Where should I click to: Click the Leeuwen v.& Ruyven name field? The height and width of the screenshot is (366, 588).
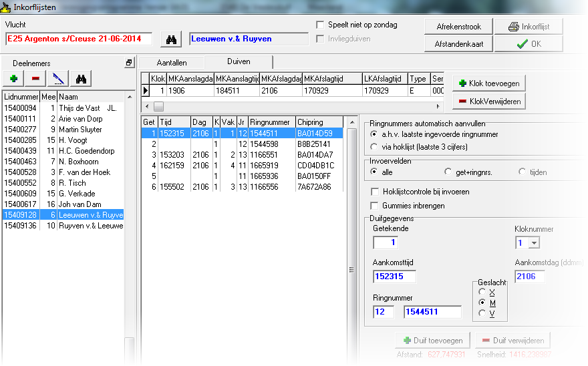click(249, 39)
